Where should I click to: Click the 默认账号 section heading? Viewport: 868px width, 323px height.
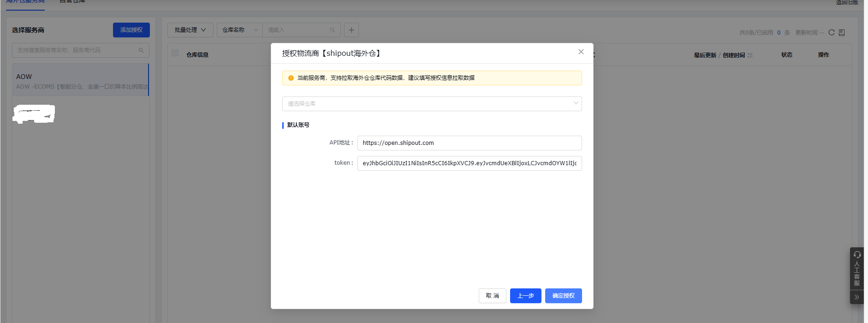[x=298, y=125]
